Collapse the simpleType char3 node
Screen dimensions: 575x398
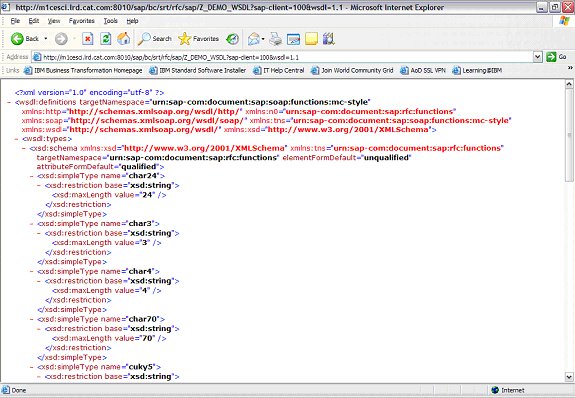point(32,224)
